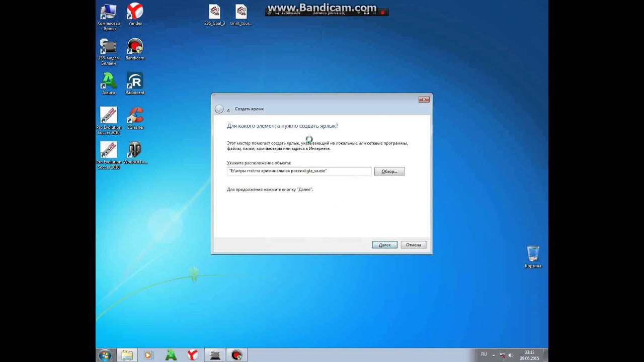The height and width of the screenshot is (362, 644).
Task: Open volume speaker tray icon
Action: pyautogui.click(x=511, y=355)
